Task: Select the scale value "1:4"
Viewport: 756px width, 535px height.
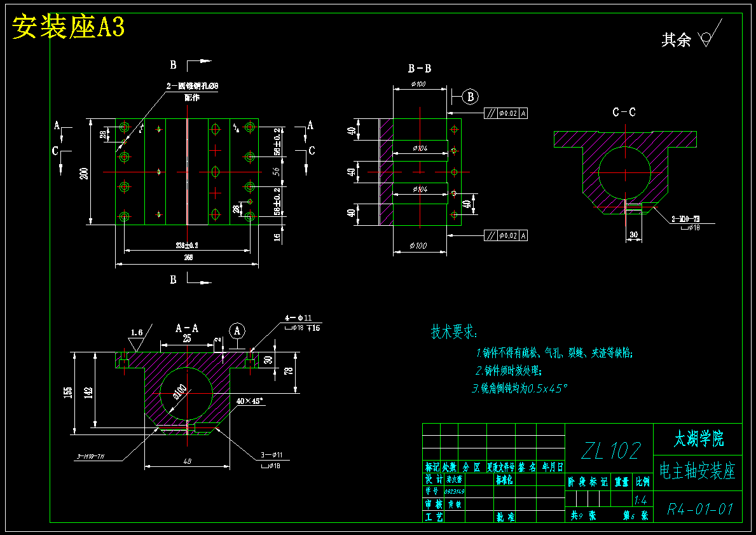Action: pos(641,500)
